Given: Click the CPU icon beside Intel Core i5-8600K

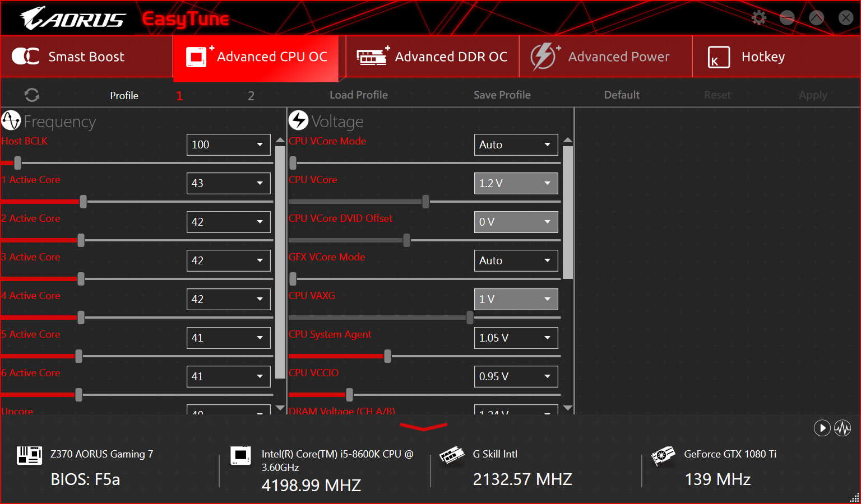Looking at the screenshot, I should tap(241, 456).
